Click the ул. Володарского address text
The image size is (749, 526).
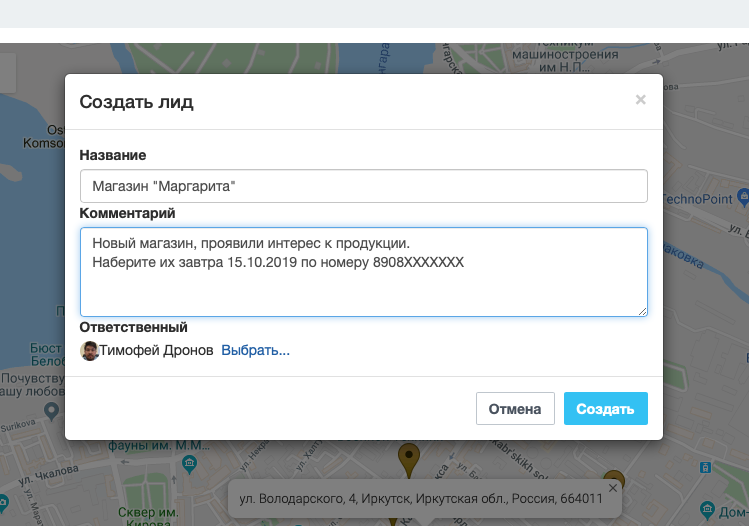pyautogui.click(x=420, y=499)
